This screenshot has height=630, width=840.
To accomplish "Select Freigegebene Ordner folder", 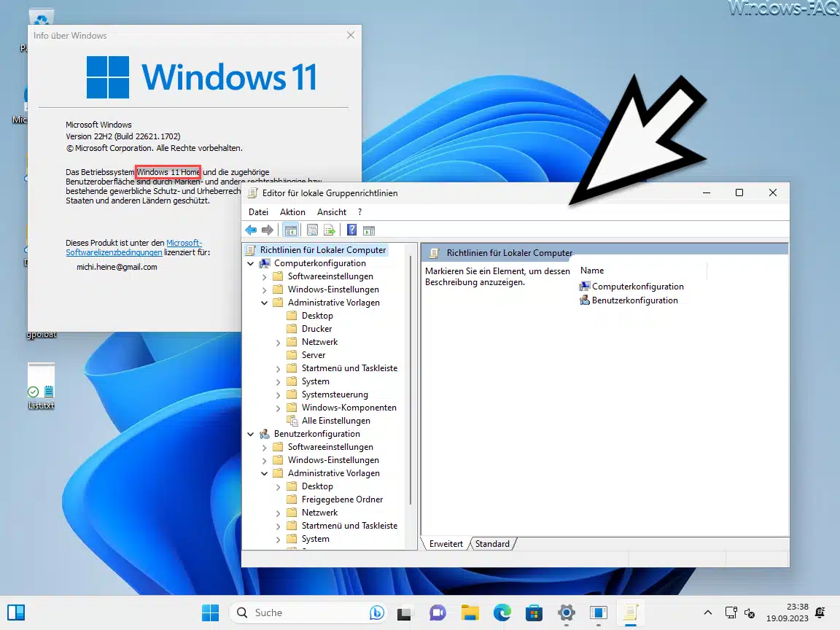I will (342, 499).
